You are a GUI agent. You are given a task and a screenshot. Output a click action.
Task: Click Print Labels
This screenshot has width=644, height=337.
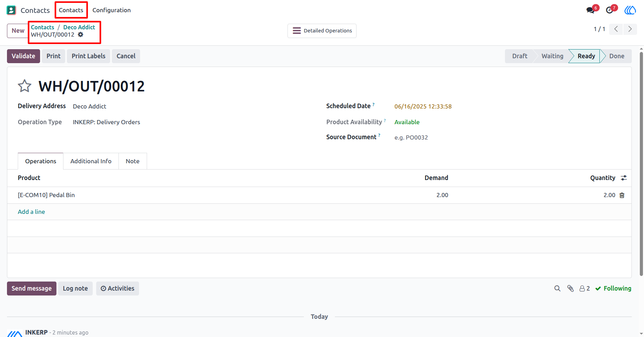click(x=89, y=56)
